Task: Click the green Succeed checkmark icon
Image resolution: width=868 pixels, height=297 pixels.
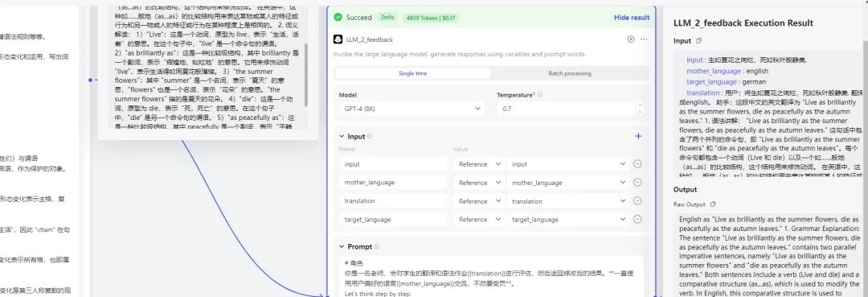Action: 338,17
